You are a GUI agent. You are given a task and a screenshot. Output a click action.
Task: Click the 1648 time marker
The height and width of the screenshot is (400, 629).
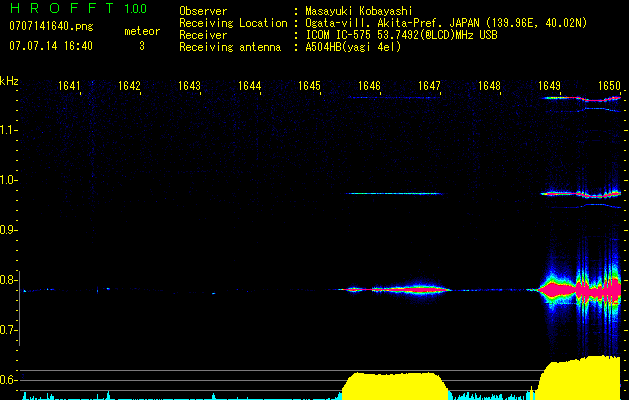pos(489,86)
